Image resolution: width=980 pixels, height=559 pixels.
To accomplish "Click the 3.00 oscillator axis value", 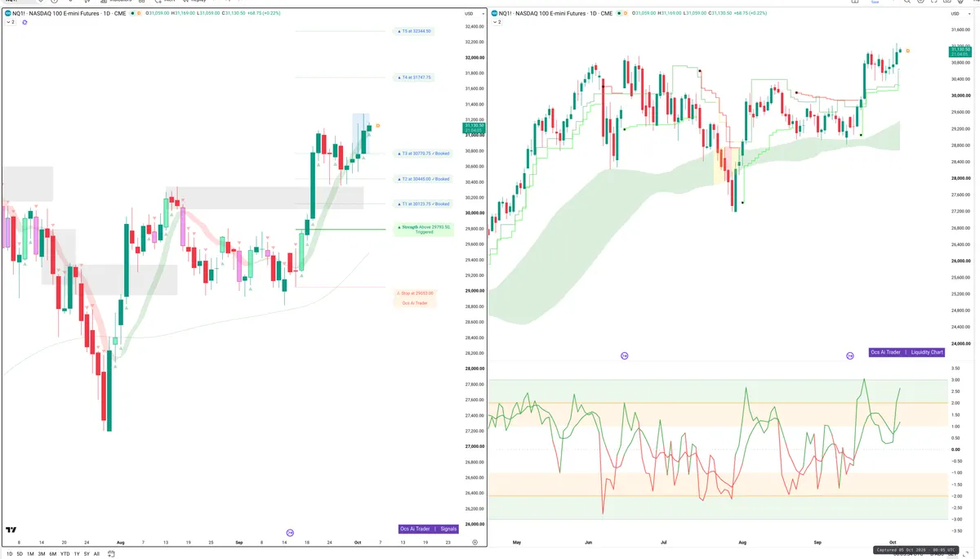I will pos(955,379).
